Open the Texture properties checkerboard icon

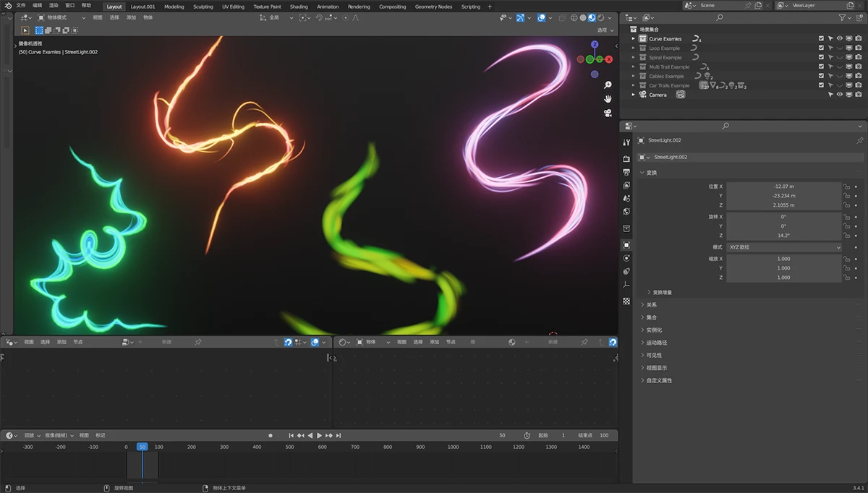(626, 301)
